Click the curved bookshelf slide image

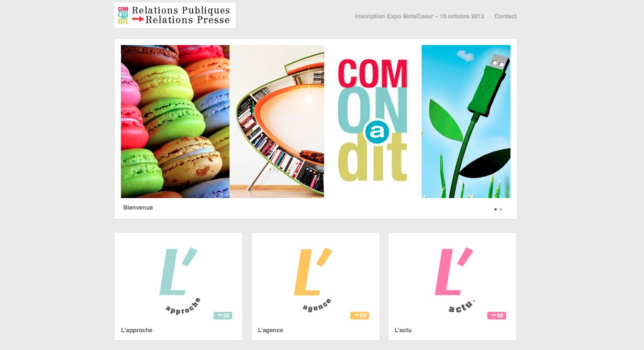click(x=276, y=122)
